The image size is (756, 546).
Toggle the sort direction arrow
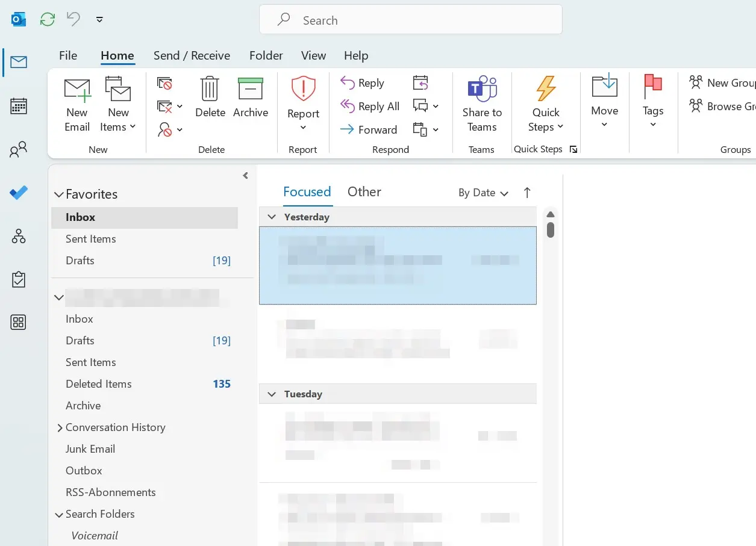click(x=526, y=193)
